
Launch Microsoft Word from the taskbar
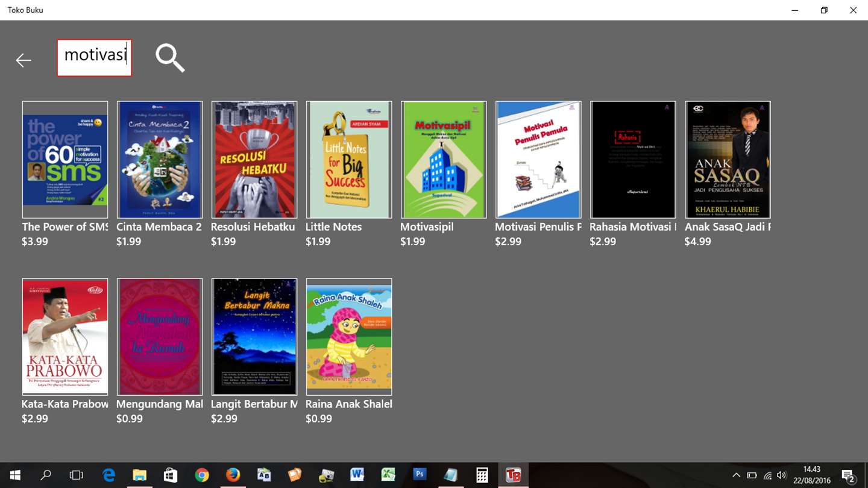357,475
